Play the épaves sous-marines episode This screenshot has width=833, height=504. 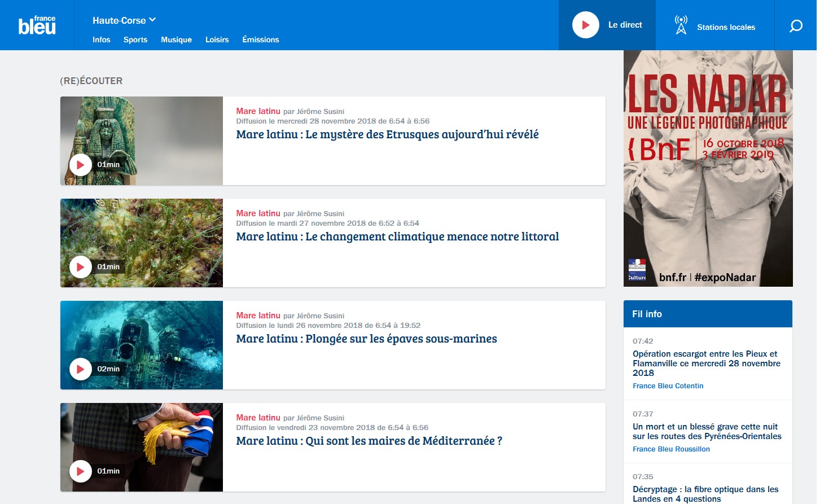pyautogui.click(x=81, y=369)
